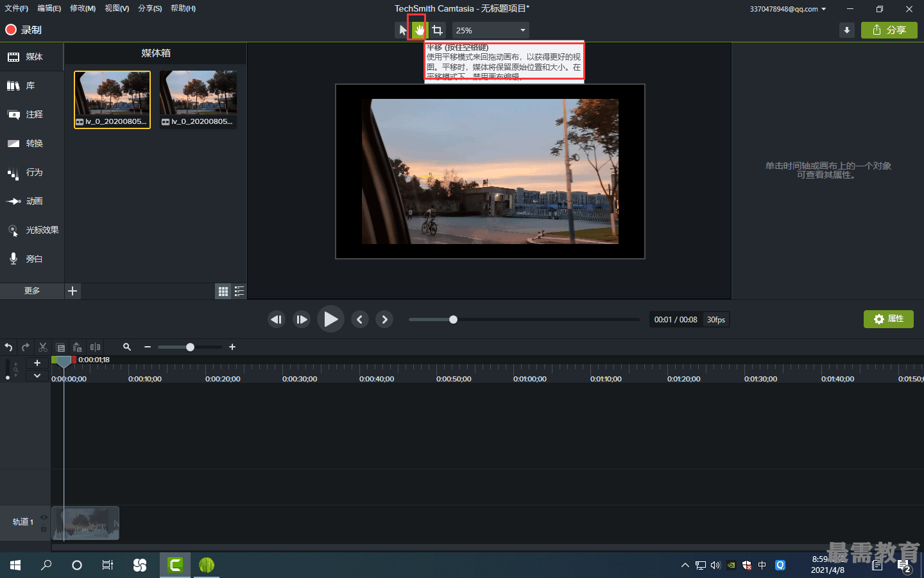Click the timeline horizontal scrollbar
924x578 pixels.
487,547
